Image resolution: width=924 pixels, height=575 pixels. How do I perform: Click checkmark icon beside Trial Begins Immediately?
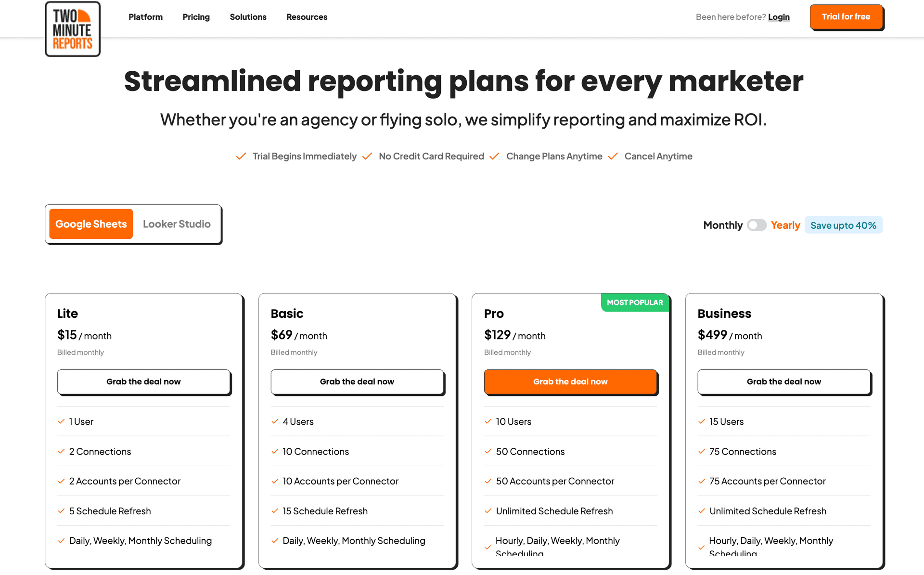[241, 157]
